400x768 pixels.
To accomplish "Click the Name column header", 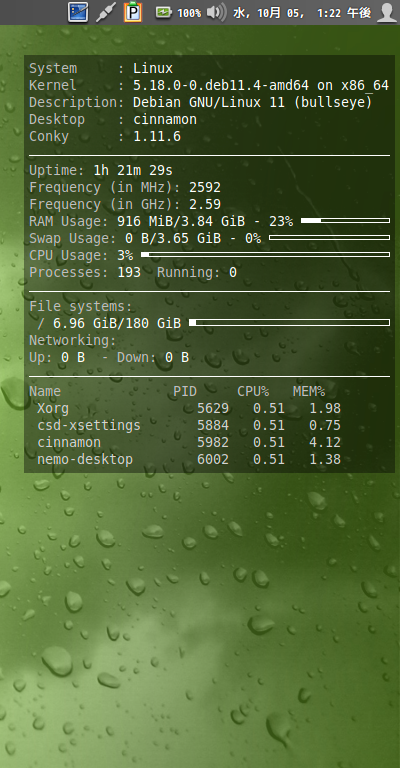I will [x=45, y=391].
